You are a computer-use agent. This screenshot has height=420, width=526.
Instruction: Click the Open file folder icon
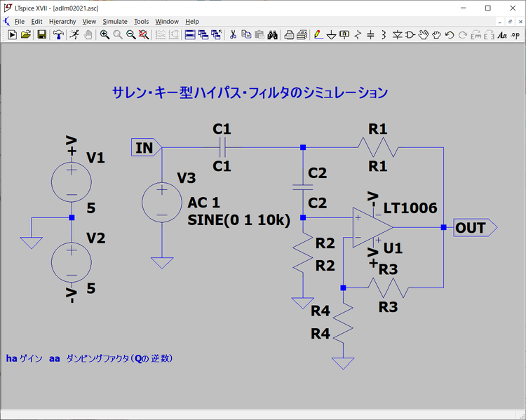(x=26, y=34)
